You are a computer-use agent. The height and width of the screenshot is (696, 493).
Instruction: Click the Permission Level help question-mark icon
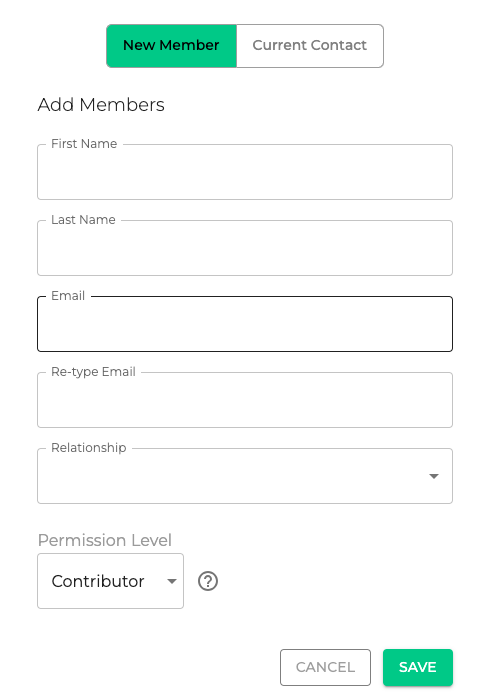[x=208, y=581]
